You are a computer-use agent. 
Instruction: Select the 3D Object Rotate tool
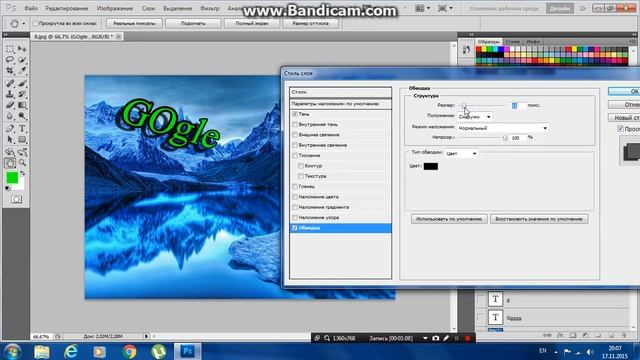[10, 152]
